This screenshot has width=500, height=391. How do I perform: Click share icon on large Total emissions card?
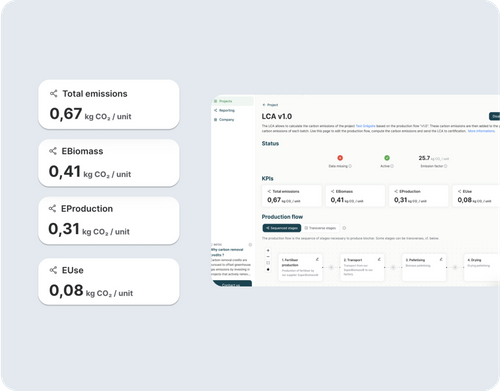coord(54,94)
